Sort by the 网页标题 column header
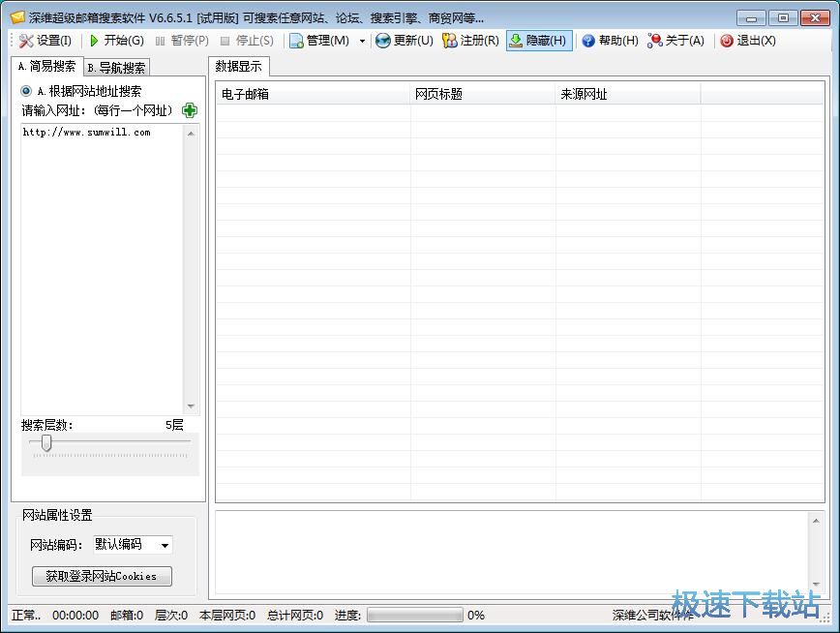This screenshot has width=840, height=633. tap(483, 94)
